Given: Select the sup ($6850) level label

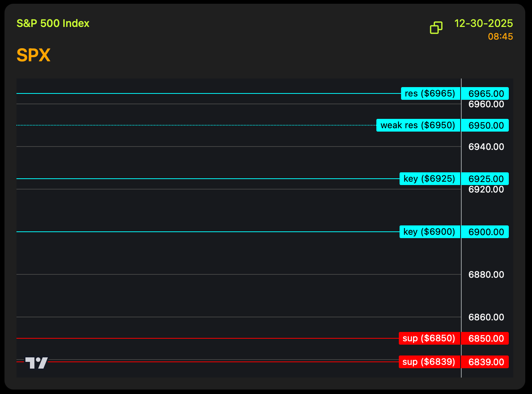Looking at the screenshot, I should click(429, 338).
